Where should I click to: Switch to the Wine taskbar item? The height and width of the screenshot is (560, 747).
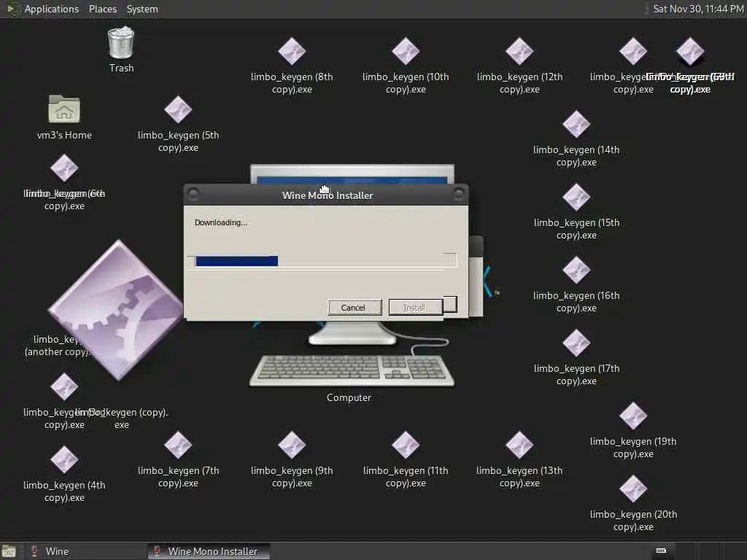(86, 551)
